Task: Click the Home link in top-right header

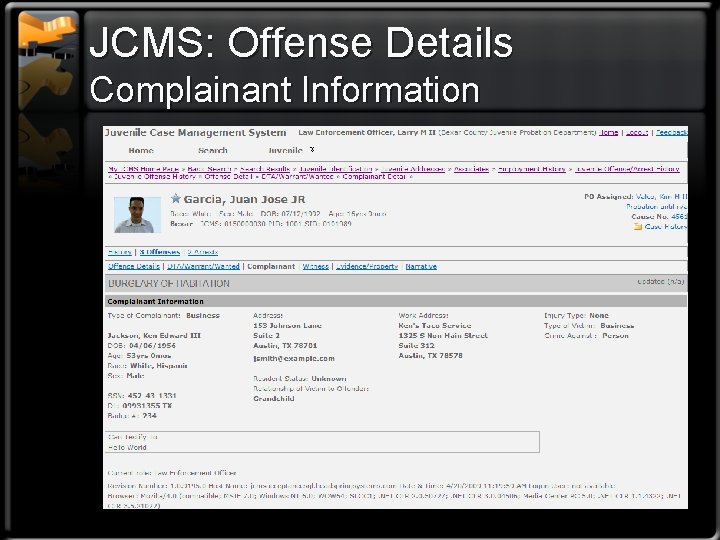Action: tap(608, 132)
